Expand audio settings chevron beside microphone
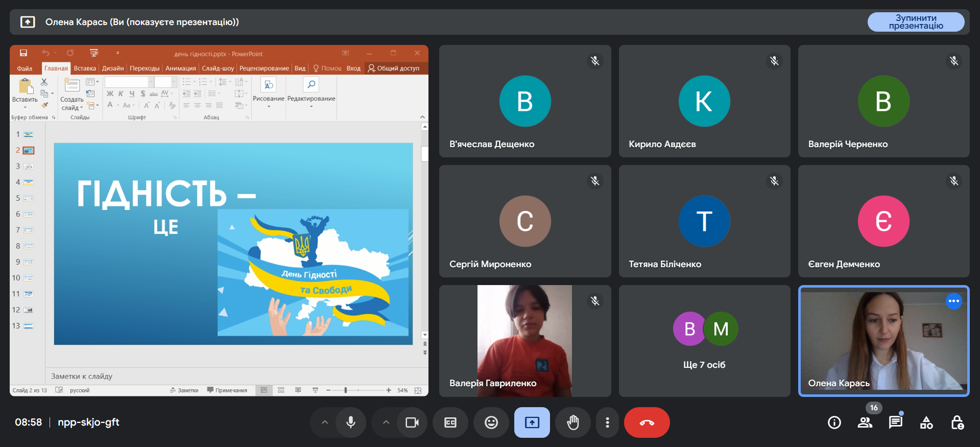980x447 pixels. 325,422
